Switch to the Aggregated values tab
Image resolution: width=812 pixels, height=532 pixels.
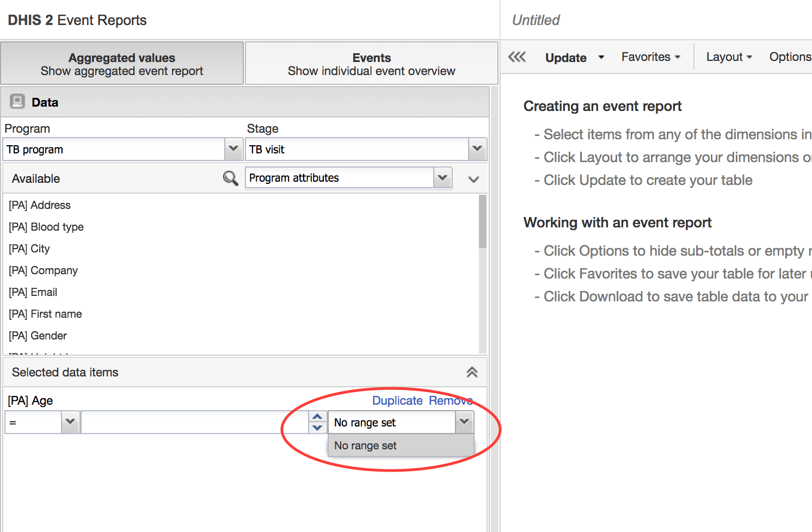(x=122, y=64)
